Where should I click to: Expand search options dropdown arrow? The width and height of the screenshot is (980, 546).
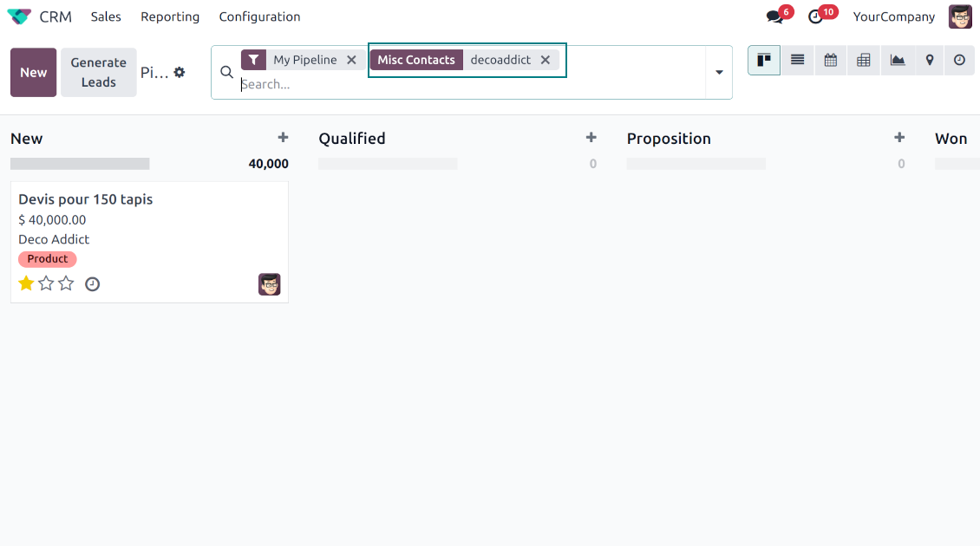click(719, 72)
